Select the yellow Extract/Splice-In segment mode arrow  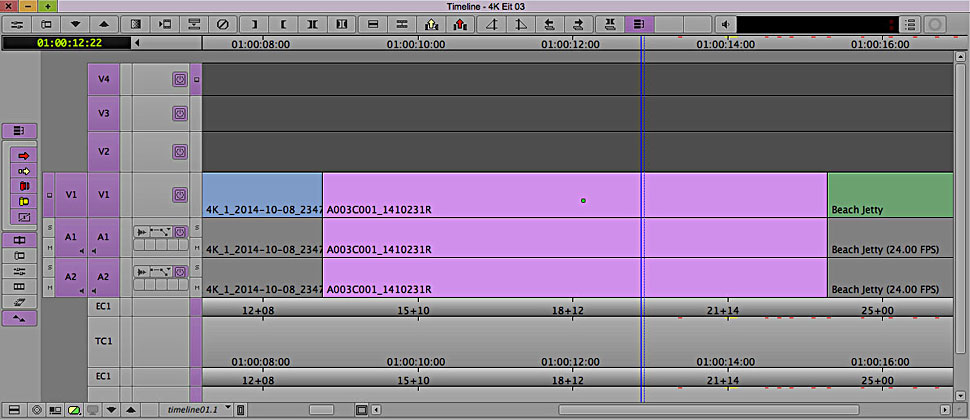[24, 171]
